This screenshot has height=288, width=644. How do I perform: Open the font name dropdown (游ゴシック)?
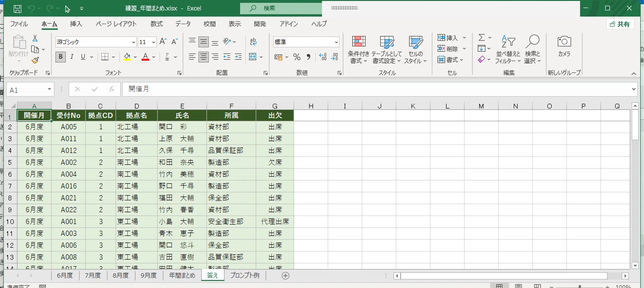[134, 42]
